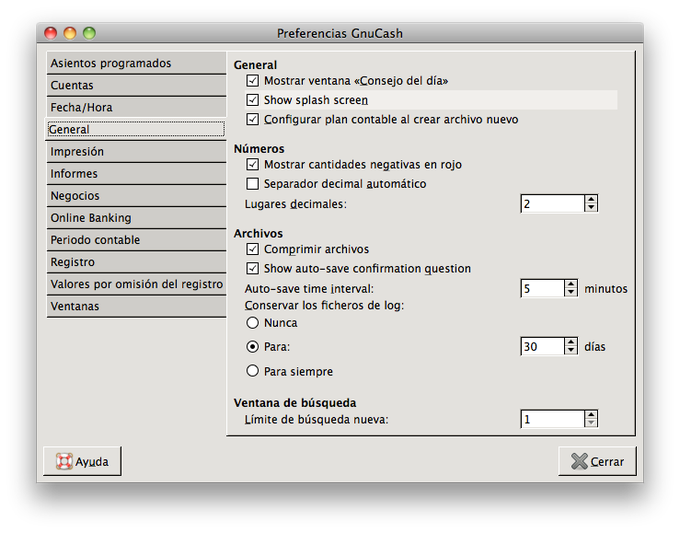
Task: Increase log retention days with up arrow
Action: click(x=571, y=342)
